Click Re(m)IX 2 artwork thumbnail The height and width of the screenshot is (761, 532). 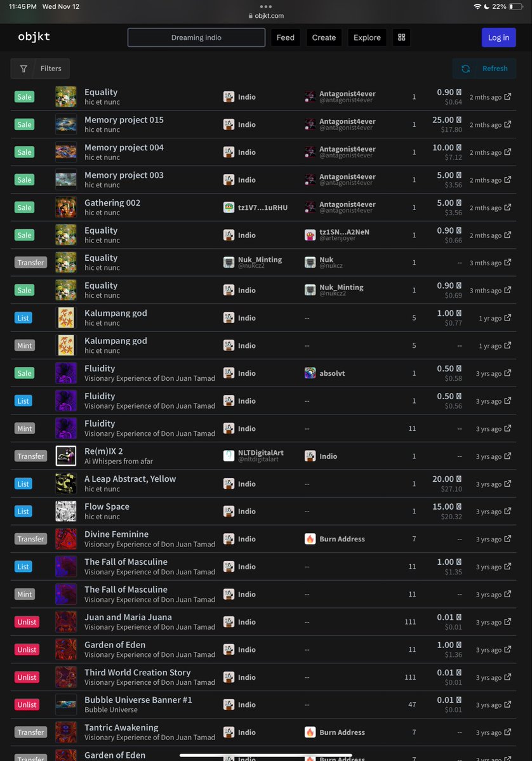65,456
